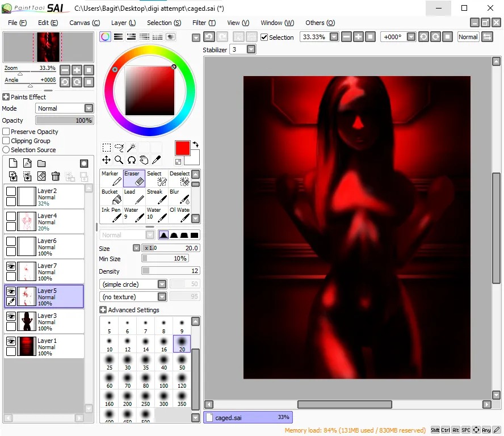Image resolution: width=504 pixels, height=436 pixels.
Task: Expand the Paints Effect section
Action: (6, 97)
